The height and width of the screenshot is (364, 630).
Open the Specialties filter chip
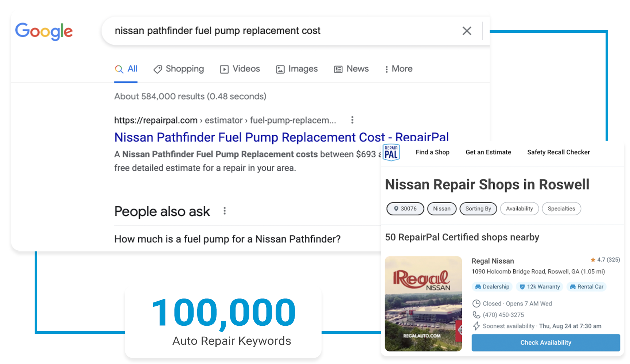(x=561, y=209)
